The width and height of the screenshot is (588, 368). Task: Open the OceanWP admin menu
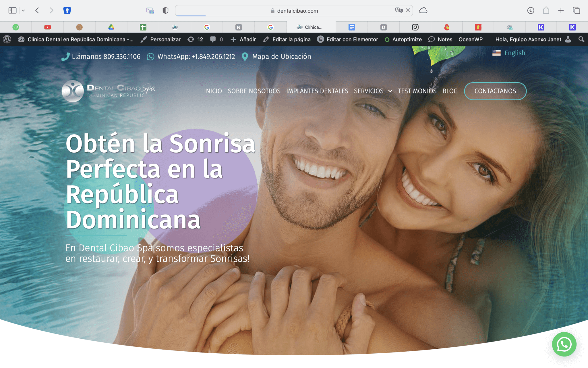point(470,39)
